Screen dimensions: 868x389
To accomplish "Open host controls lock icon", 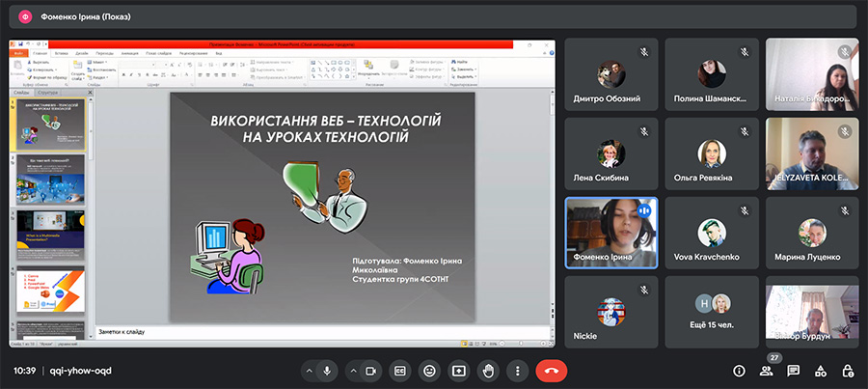I will pos(847,371).
